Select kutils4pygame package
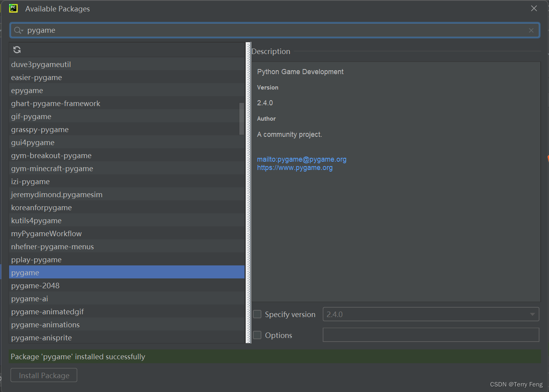 tap(127, 220)
